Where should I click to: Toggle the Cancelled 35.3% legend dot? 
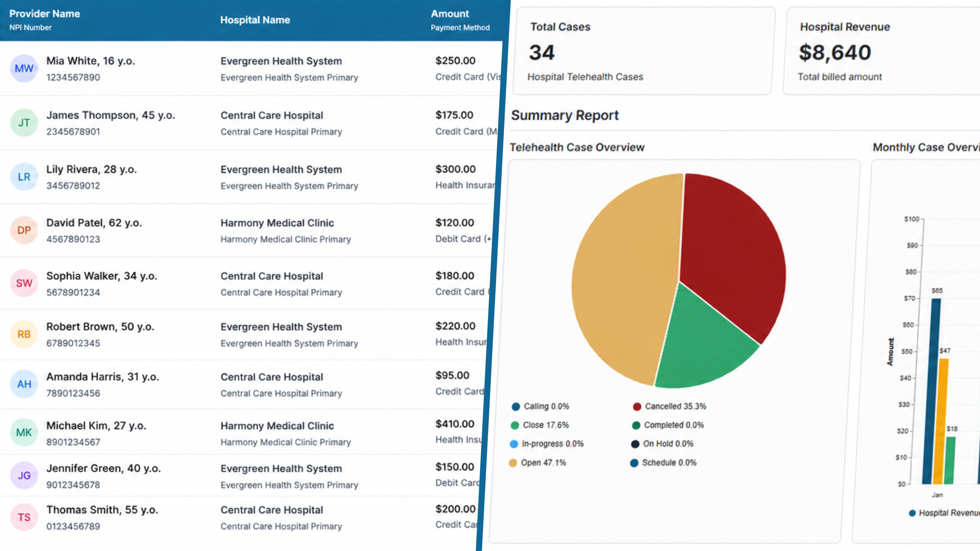point(637,406)
